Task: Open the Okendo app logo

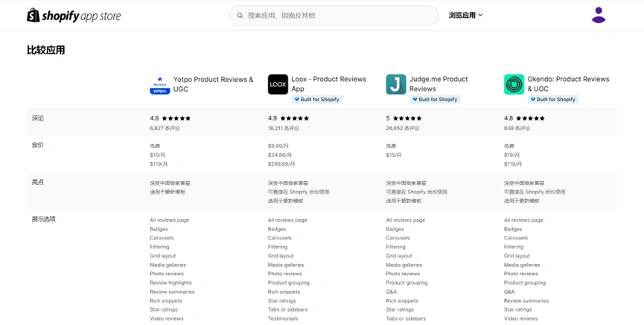Action: click(514, 85)
